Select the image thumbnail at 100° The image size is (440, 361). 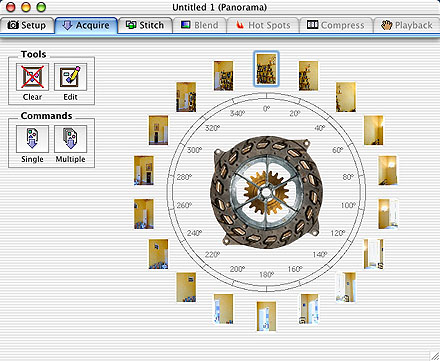pyautogui.click(x=388, y=214)
